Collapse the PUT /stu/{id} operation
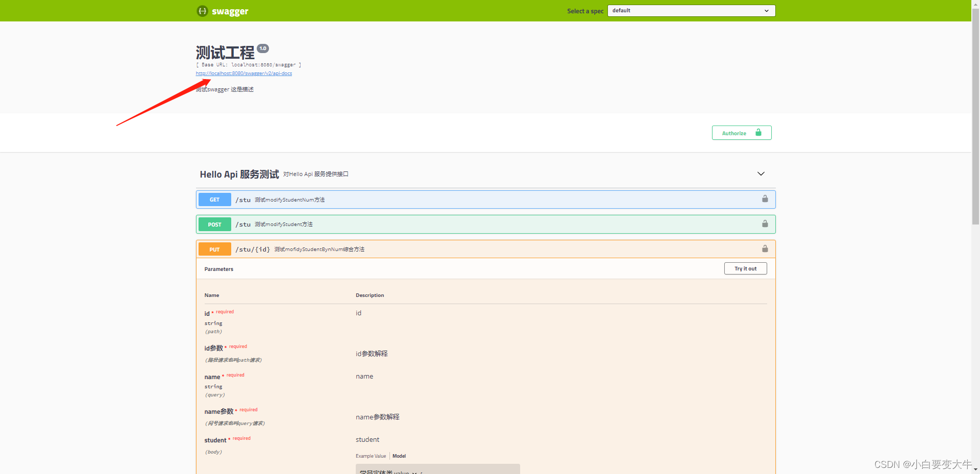 [x=485, y=249]
